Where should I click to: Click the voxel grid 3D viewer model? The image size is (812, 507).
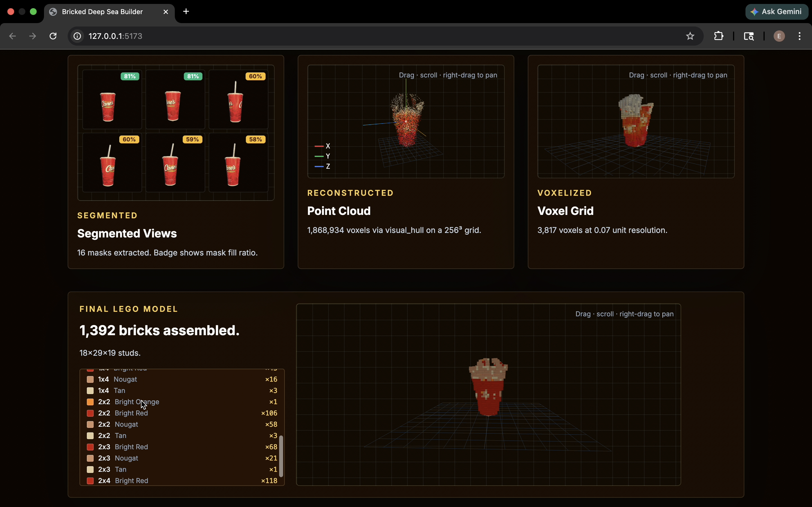(x=636, y=121)
